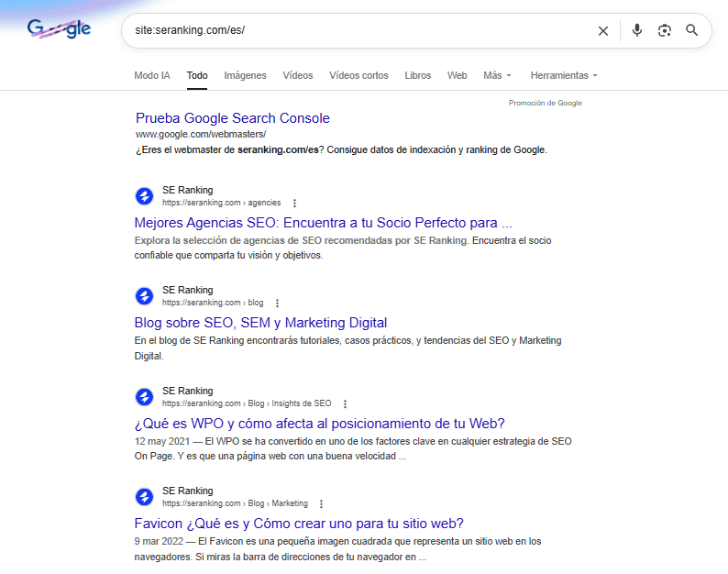
Task: Submit search with the magnifying glass icon
Action: coord(692,30)
